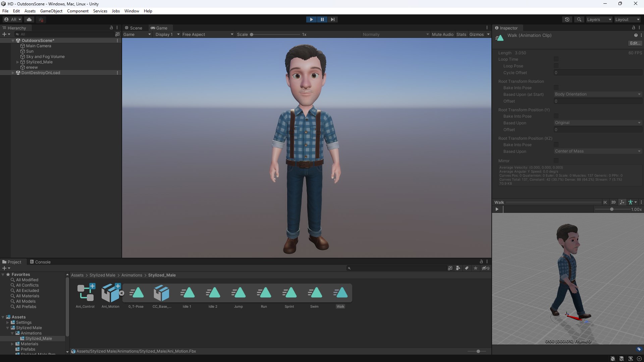This screenshot has width=644, height=362.
Task: Click the favorites star icon in Project toolbar
Action: coord(475,268)
